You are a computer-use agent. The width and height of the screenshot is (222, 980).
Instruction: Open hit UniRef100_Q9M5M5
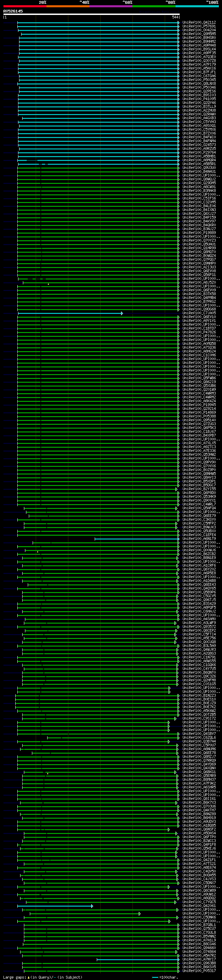[x=199, y=34]
